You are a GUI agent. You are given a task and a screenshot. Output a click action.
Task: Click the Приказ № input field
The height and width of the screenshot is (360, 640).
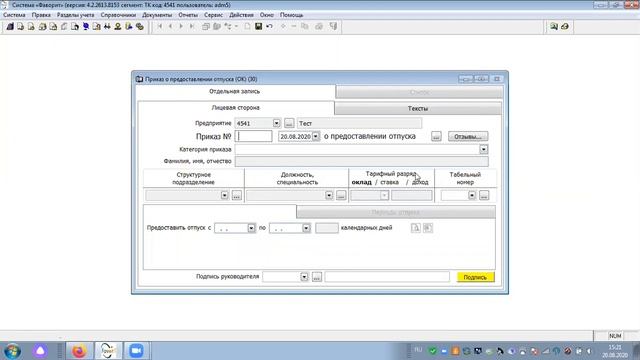(253, 136)
